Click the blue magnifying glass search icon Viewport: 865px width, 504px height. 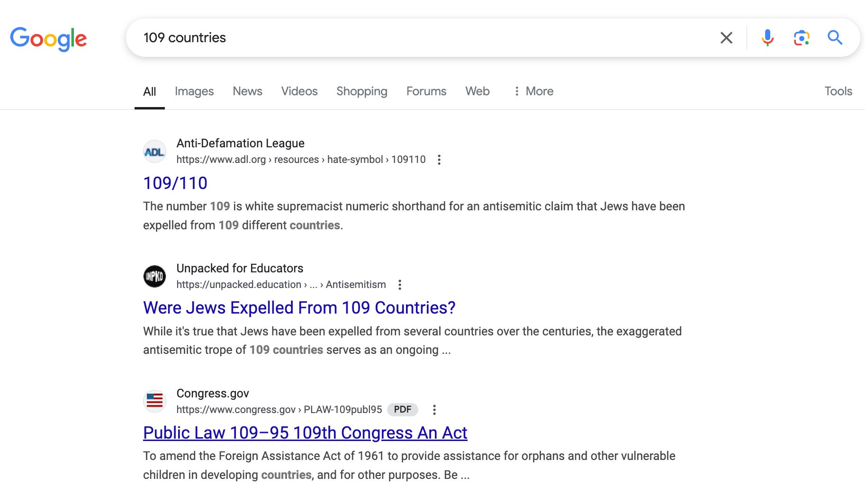(835, 37)
